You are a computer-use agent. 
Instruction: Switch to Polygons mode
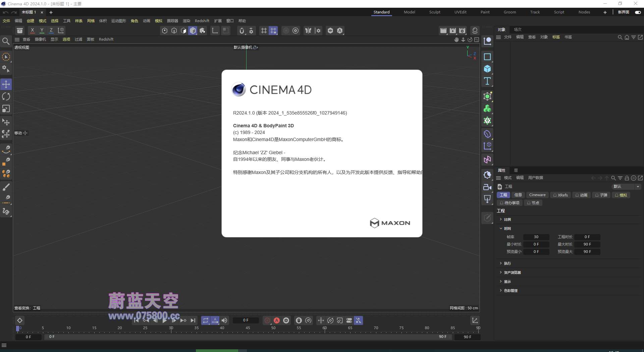click(x=183, y=31)
